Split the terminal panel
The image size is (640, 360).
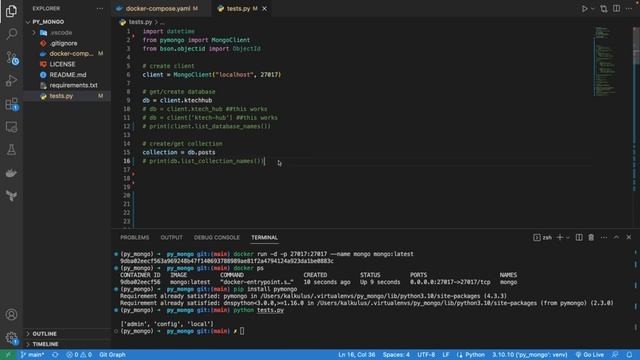(x=579, y=238)
